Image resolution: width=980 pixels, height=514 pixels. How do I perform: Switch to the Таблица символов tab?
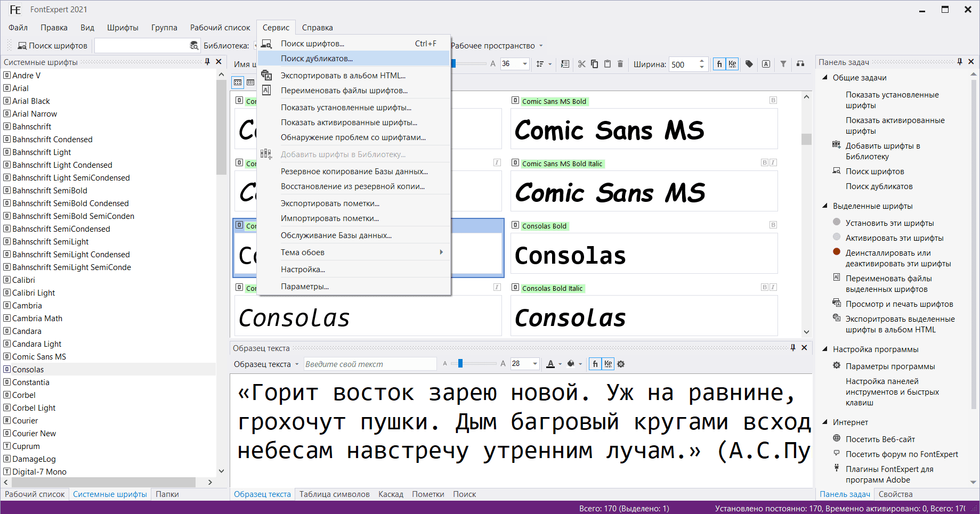click(x=335, y=494)
